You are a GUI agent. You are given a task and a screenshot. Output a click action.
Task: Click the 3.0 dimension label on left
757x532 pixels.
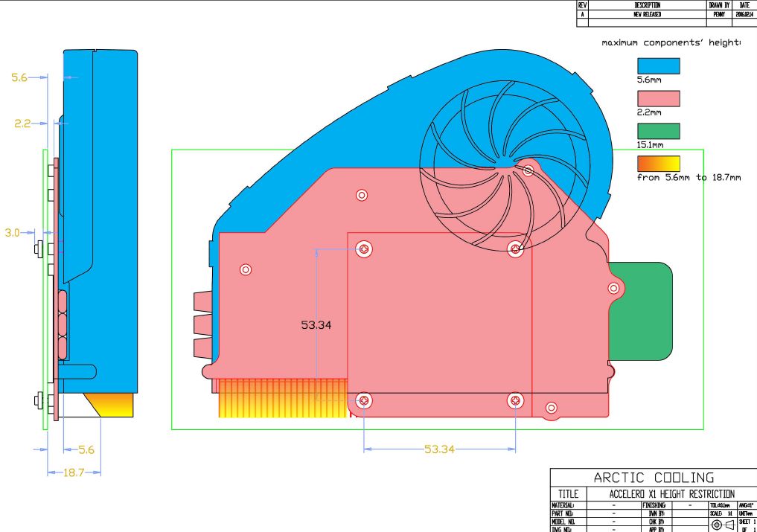(x=13, y=233)
